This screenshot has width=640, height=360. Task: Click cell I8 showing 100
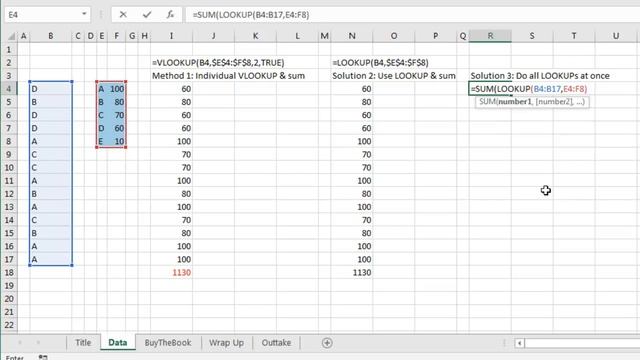click(171, 141)
